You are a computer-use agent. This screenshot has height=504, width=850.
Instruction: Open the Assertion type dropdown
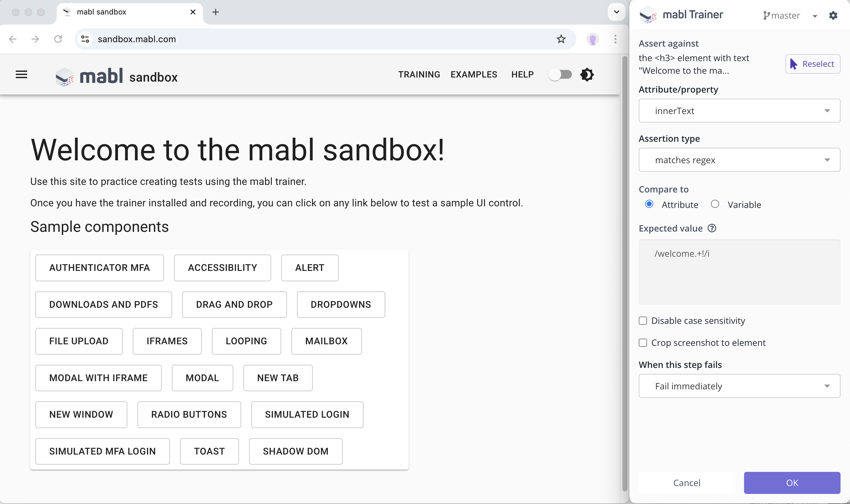[x=739, y=160]
